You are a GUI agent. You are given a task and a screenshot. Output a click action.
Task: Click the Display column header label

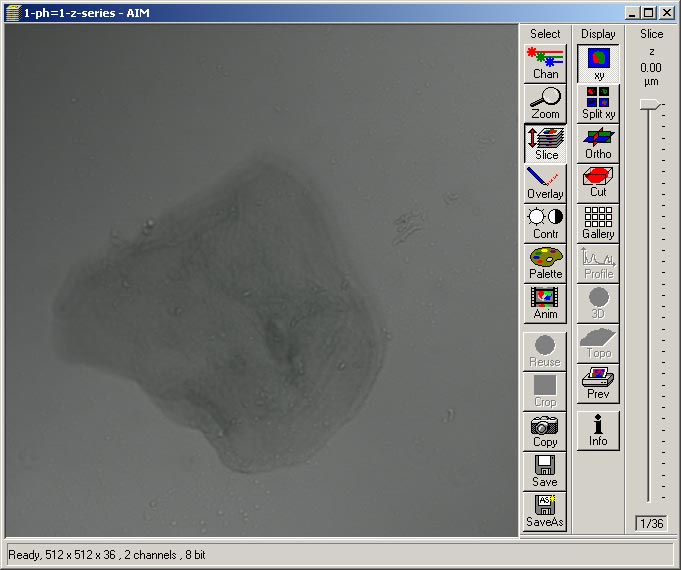click(598, 34)
